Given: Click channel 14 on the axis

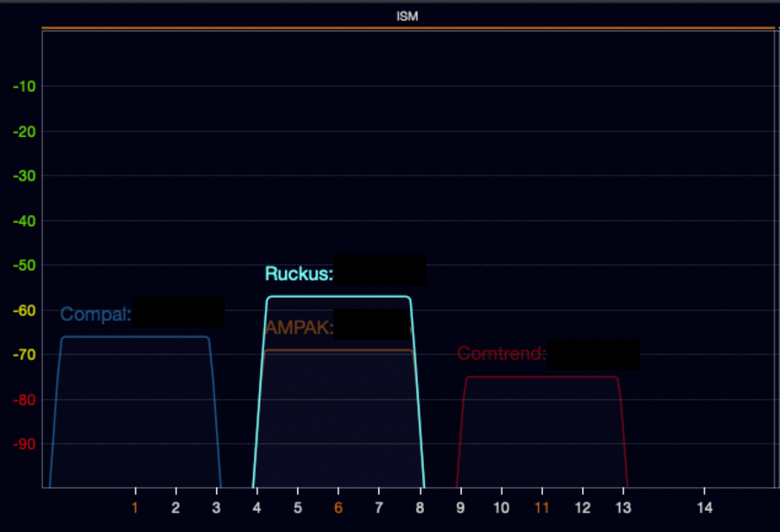Looking at the screenshot, I should coord(705,508).
